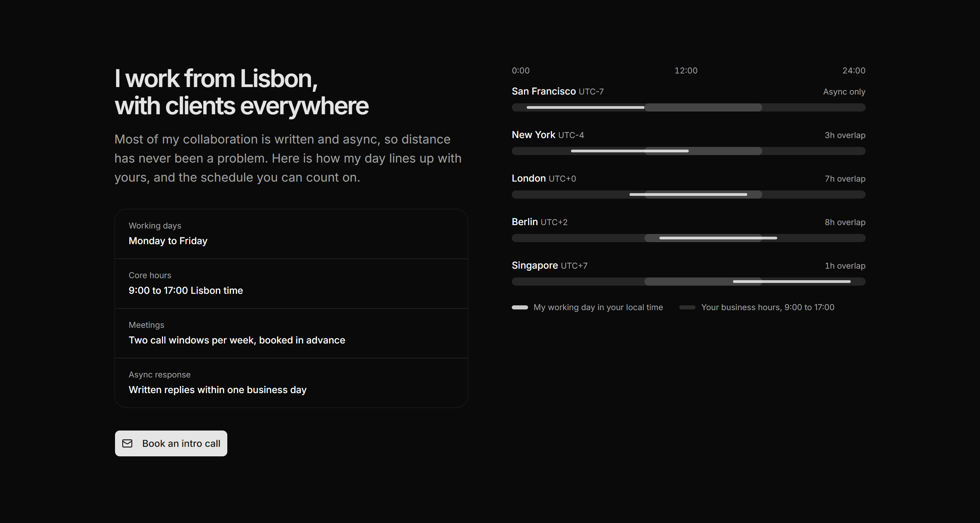Click the UTC-7 offset label
Viewport: 980px width, 523px height.
[x=591, y=91]
